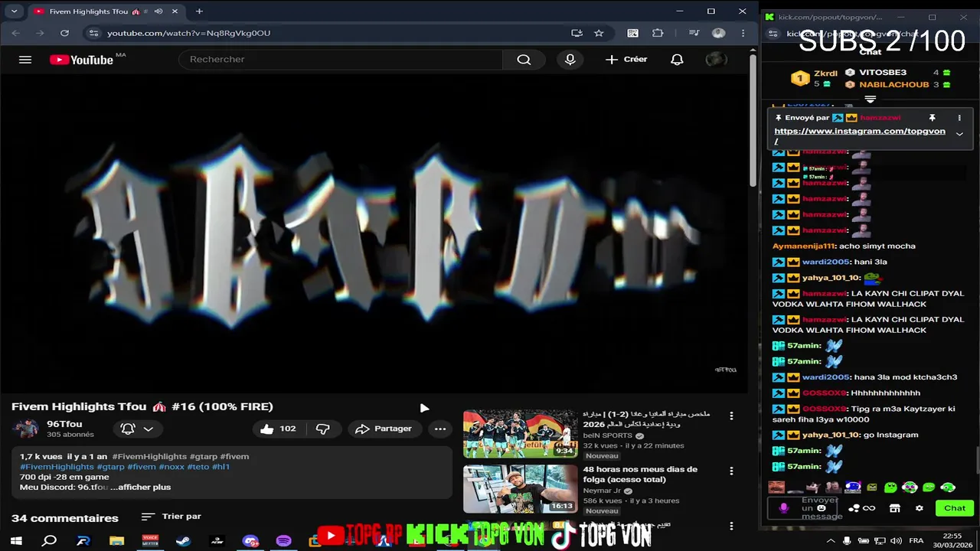Click the youtube.com address bar URL

[188, 33]
